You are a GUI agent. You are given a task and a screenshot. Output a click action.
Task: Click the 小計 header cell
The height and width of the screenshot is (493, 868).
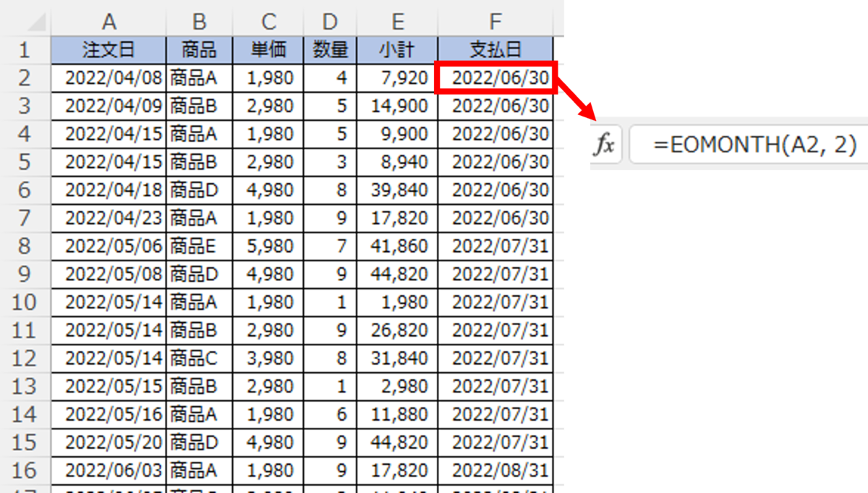pyautogui.click(x=397, y=49)
